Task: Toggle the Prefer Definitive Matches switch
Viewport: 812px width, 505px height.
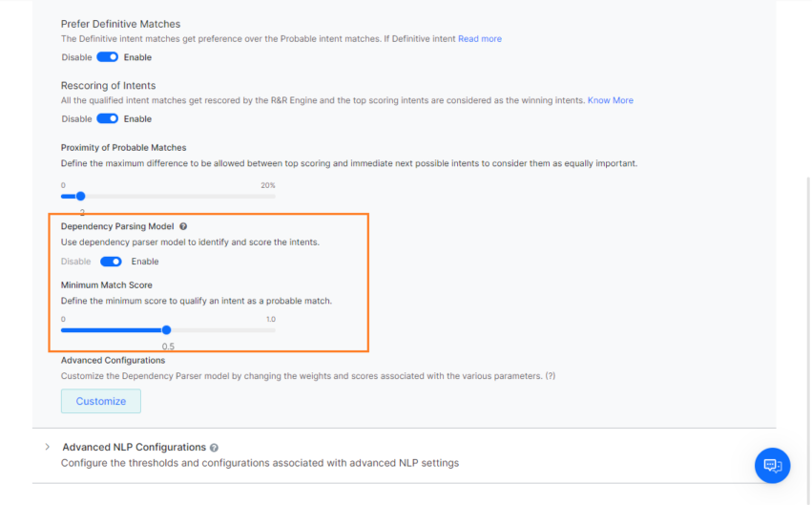Action: 107,57
